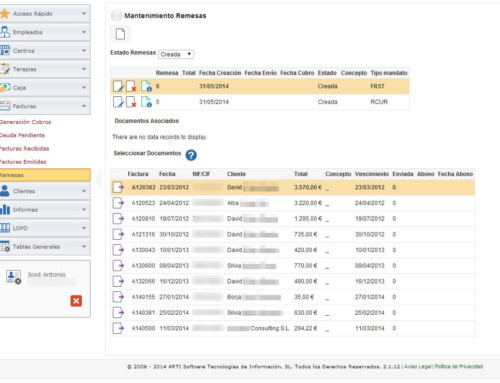Add invoice A140500 using its arrow icon

click(x=118, y=328)
